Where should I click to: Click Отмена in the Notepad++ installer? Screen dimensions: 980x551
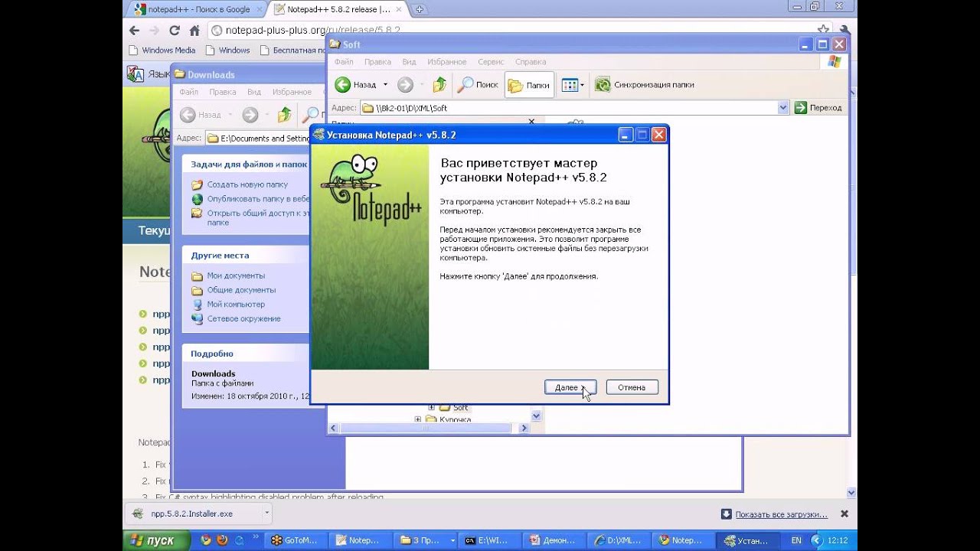[x=632, y=387]
